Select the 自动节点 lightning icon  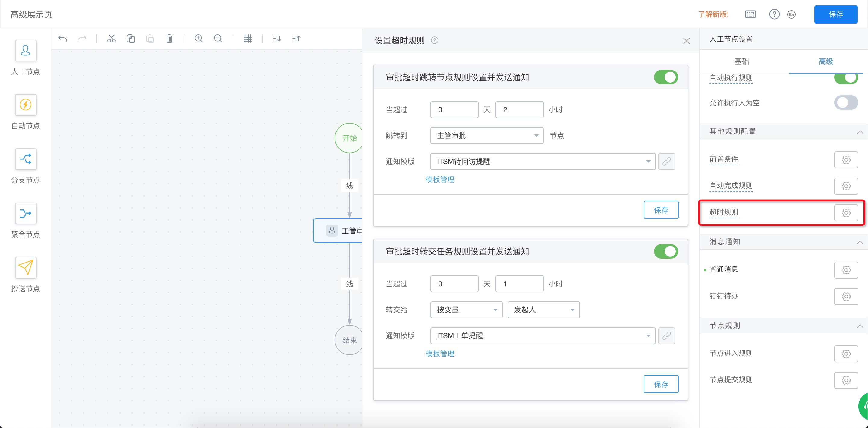click(x=26, y=105)
